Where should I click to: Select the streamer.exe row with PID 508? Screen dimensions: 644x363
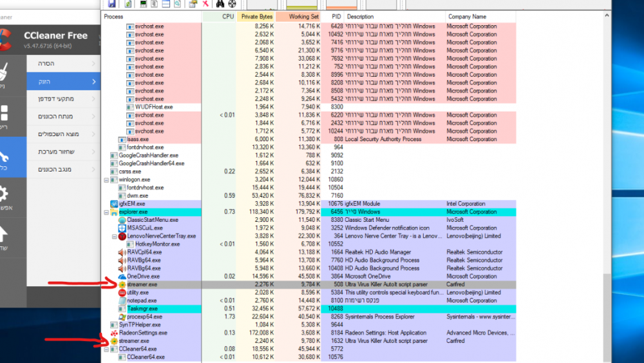coord(308,284)
